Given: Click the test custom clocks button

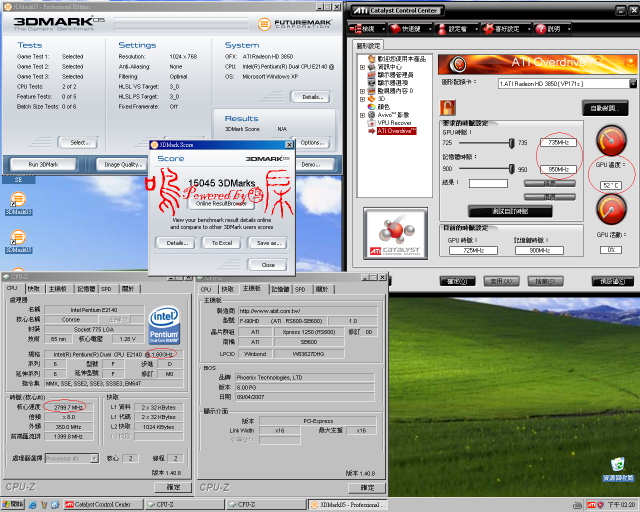Looking at the screenshot, I should coord(510,211).
